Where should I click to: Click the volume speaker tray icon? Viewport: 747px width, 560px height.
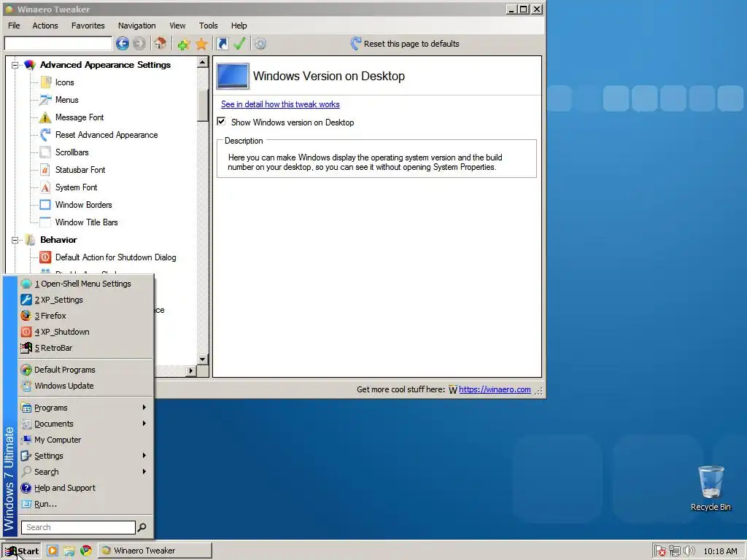pyautogui.click(x=689, y=551)
